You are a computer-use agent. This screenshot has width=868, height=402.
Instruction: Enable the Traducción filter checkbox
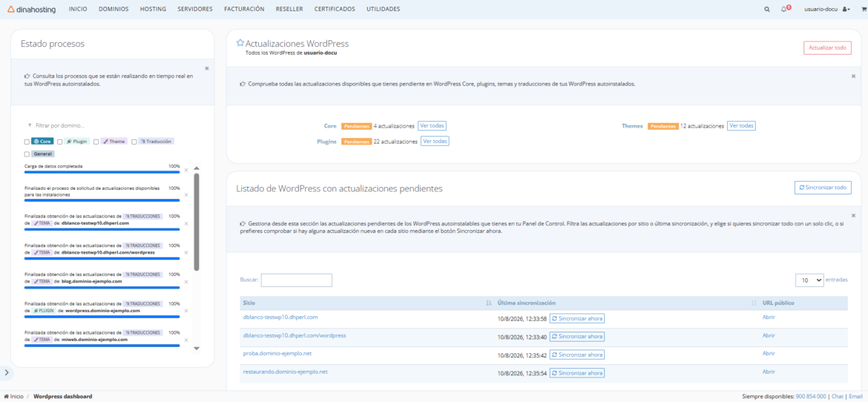134,142
